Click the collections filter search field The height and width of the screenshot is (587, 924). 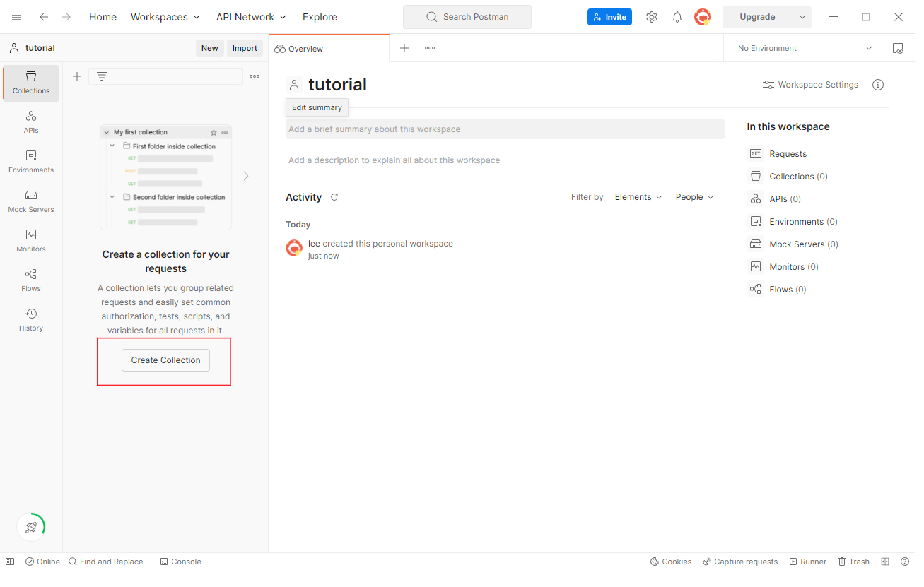(165, 76)
